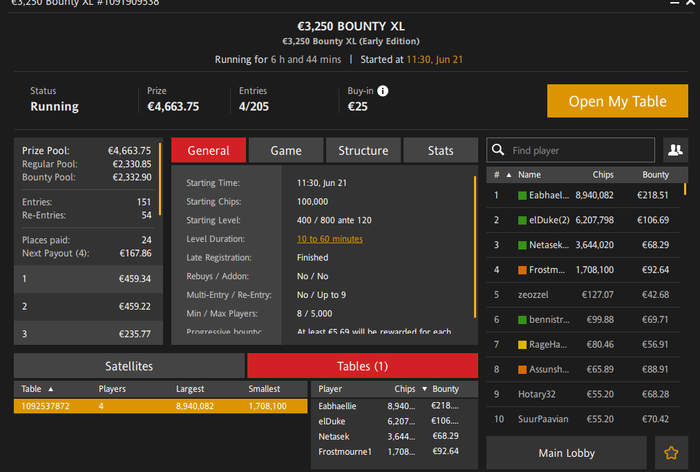
Task: Click the Starting Chips 100,000 value
Action: click(x=312, y=201)
